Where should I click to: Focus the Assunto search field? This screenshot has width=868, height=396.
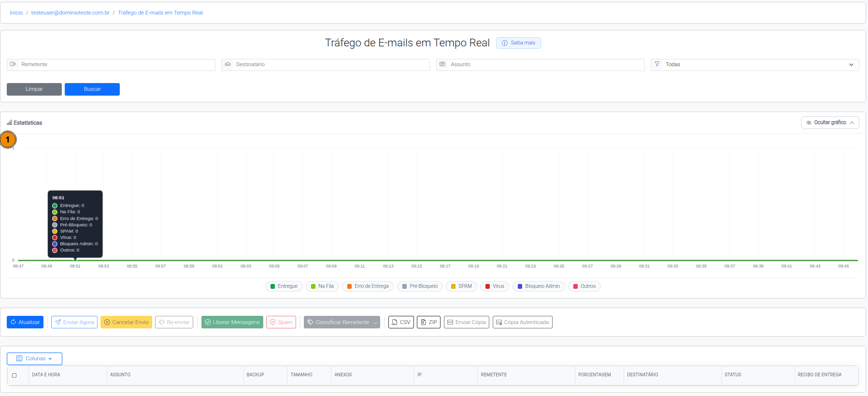point(541,65)
